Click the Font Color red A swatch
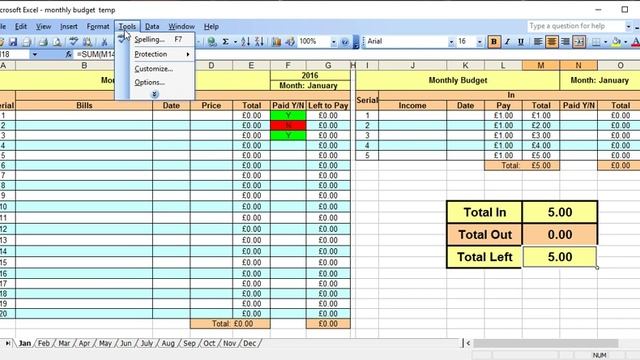This screenshot has height=360, width=640. [635, 42]
